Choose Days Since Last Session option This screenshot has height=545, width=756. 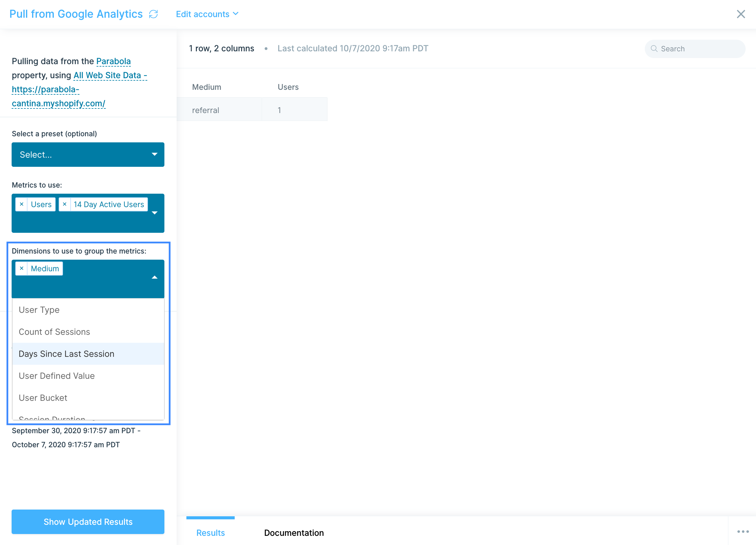tap(88, 354)
